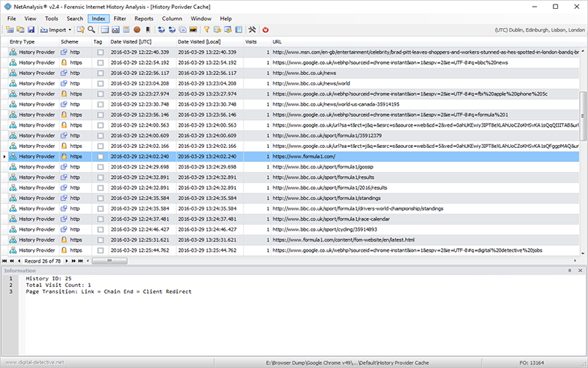Open the Help menu
The height and width of the screenshot is (368, 588).
pos(226,18)
